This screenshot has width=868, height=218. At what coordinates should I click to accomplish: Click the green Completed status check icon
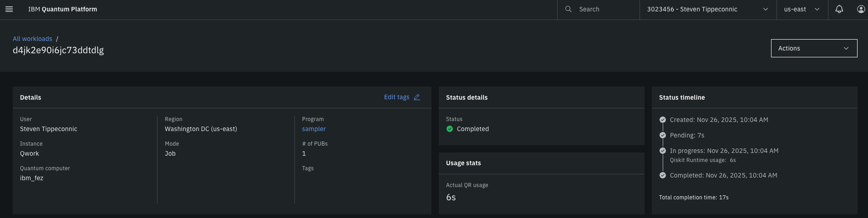[450, 129]
